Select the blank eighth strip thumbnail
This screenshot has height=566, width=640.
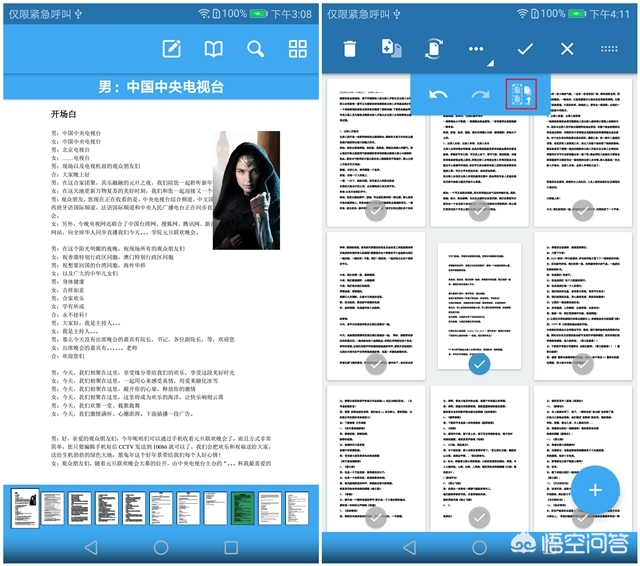click(x=216, y=508)
